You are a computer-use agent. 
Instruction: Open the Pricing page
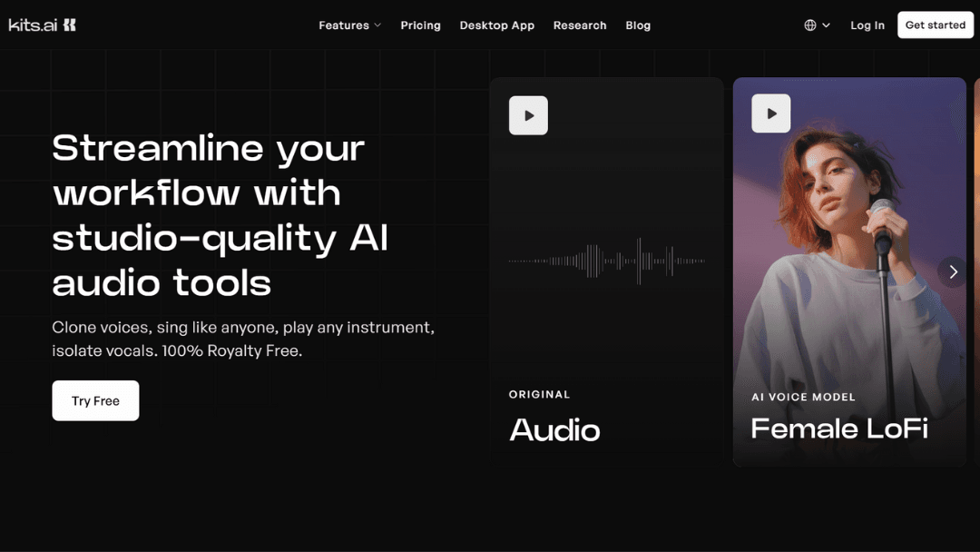[420, 25]
